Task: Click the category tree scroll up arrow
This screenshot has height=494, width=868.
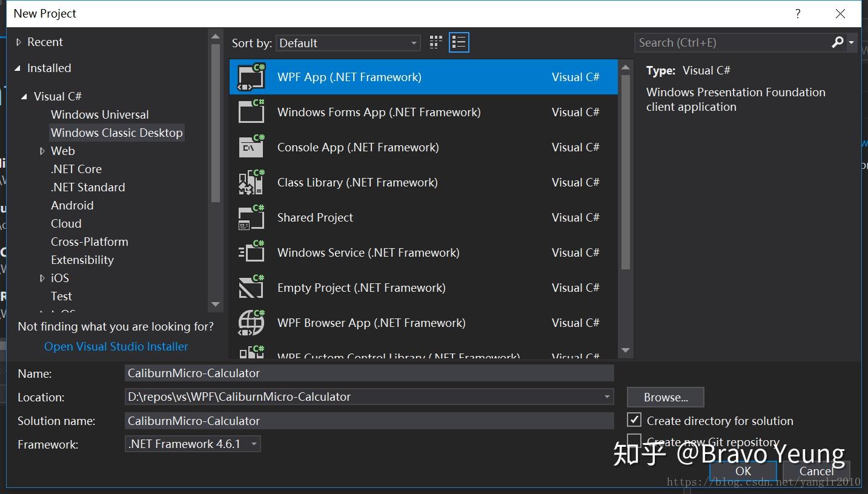Action: (215, 36)
